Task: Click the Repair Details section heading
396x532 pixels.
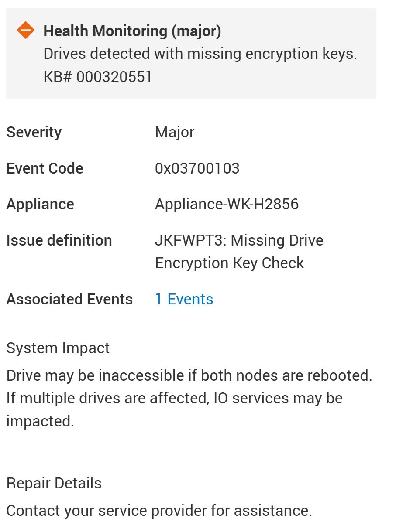Action: coord(54,483)
